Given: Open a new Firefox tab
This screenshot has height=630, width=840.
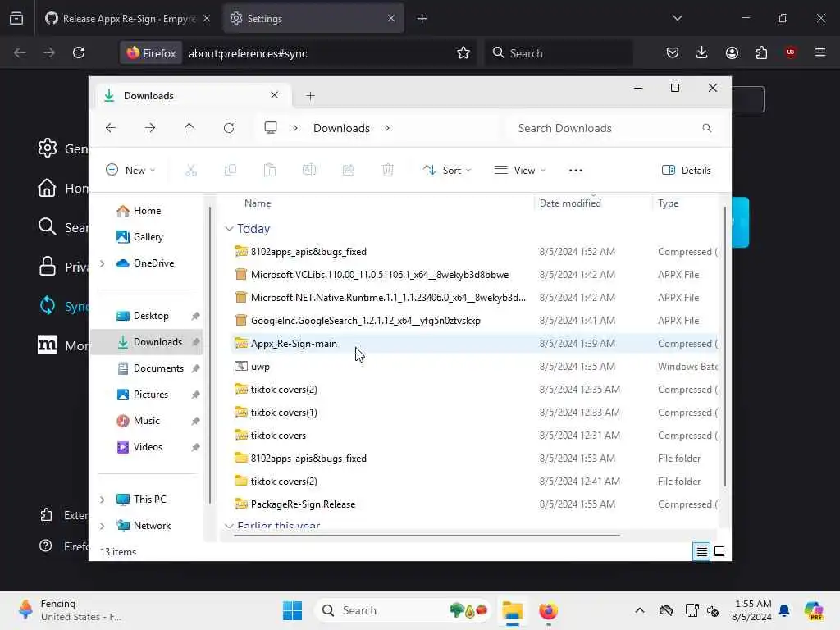Looking at the screenshot, I should [x=422, y=19].
